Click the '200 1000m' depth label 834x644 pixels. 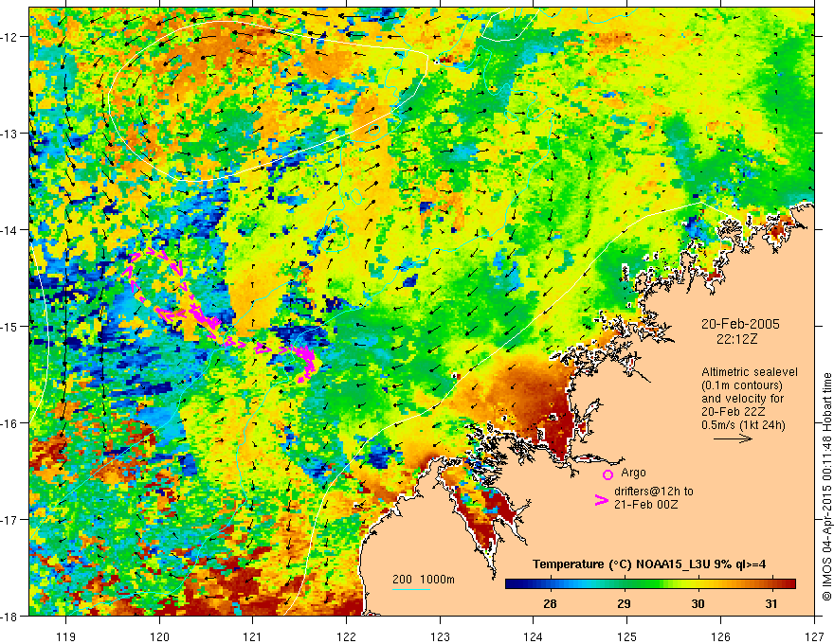click(x=424, y=580)
